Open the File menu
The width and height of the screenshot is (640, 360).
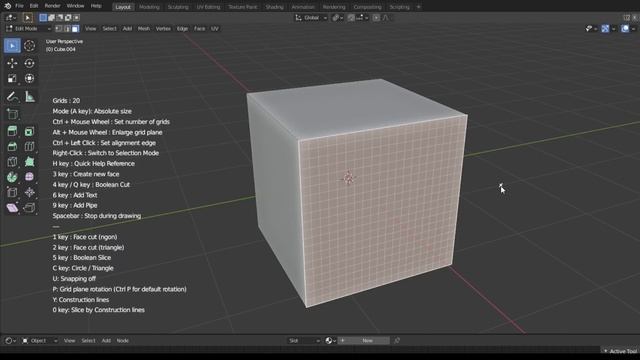tap(19, 6)
